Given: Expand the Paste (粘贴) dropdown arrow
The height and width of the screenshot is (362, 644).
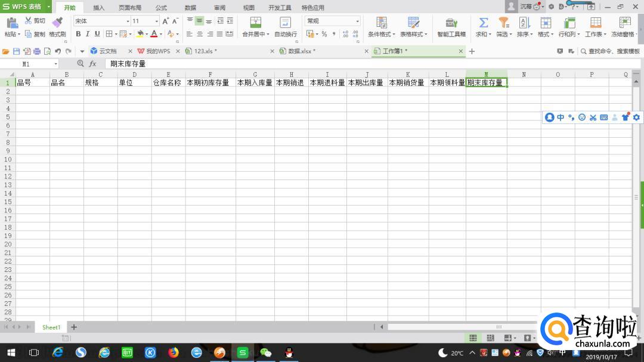Looking at the screenshot, I should pyautogui.click(x=18, y=35).
